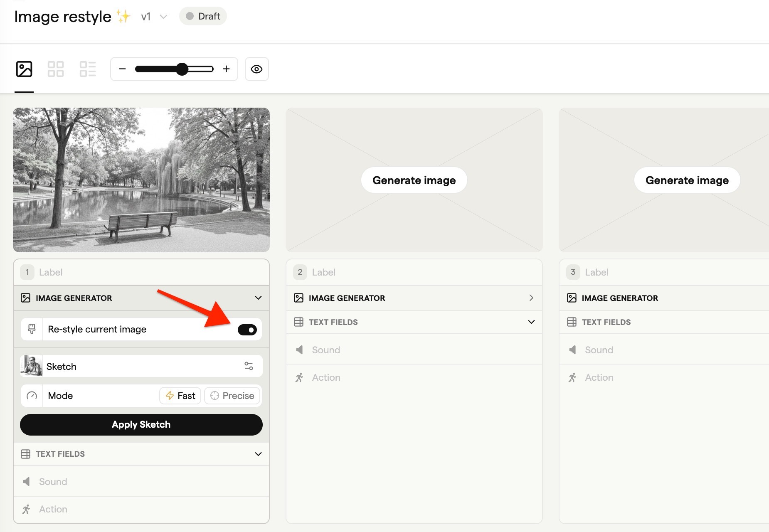This screenshot has height=532, width=769.
Task: Click the grid view icon
Action: (x=56, y=69)
